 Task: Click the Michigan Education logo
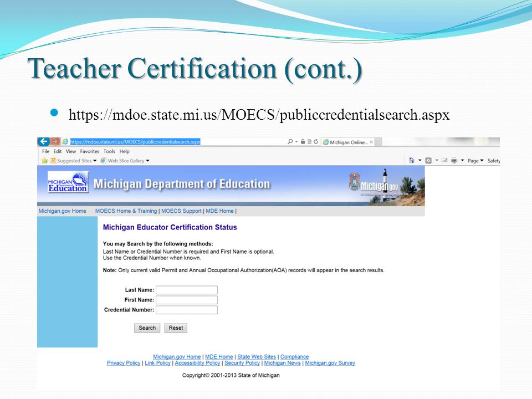click(x=68, y=182)
